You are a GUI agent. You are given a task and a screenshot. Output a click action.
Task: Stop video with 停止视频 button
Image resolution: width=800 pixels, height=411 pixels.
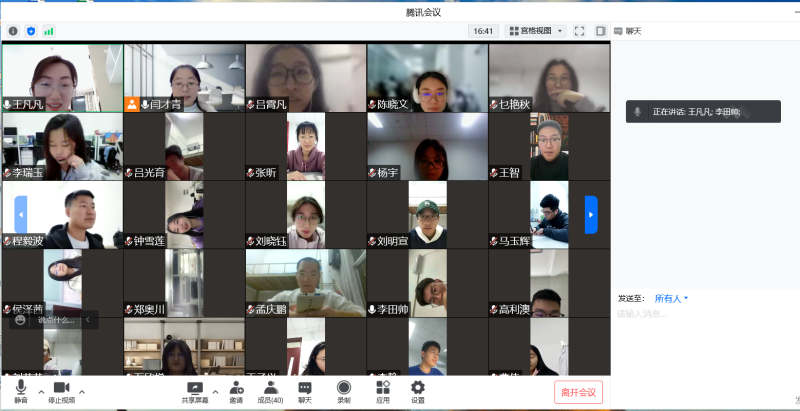coord(61,390)
